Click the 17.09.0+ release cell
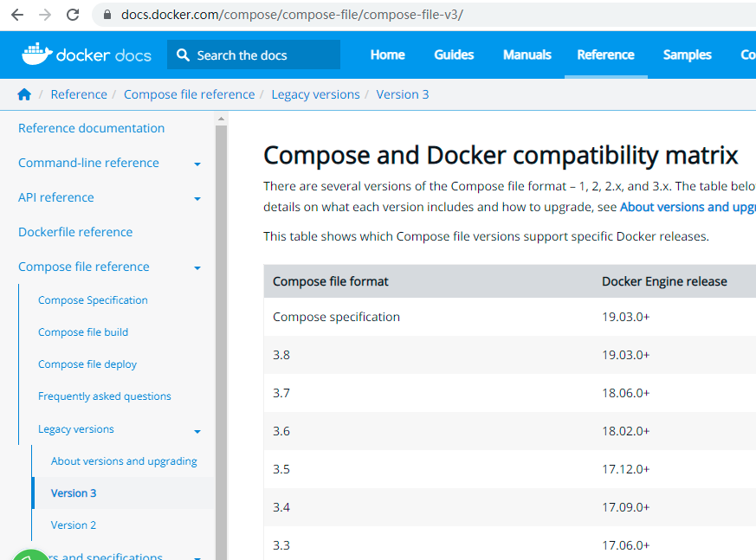Viewport: 756px width, 560px height. [x=626, y=507]
